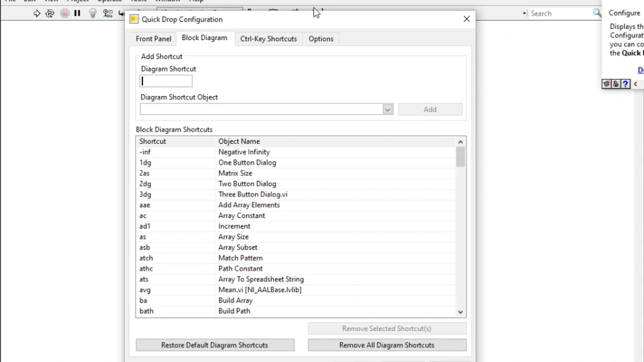The image size is (644, 362).
Task: Click the shortcuts list scroll down arrow
Action: point(460,312)
